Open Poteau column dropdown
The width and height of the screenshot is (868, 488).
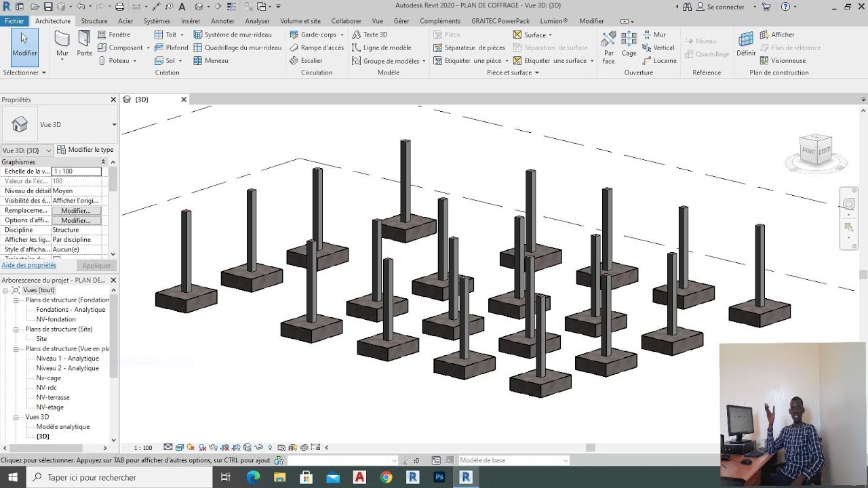click(135, 60)
